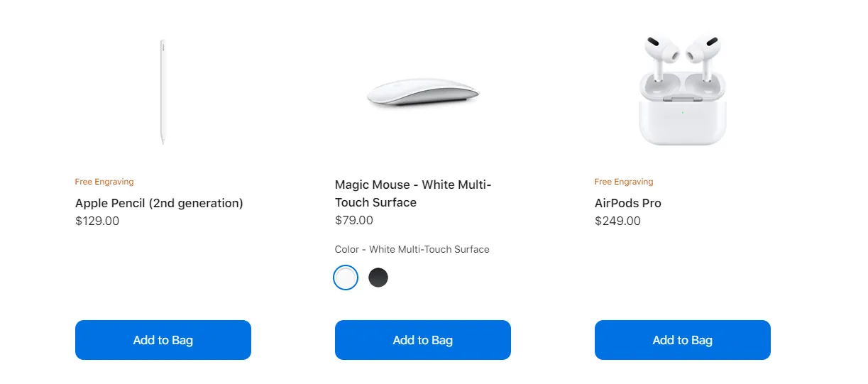Select the white Magic Mouse color swatch

tap(346, 278)
